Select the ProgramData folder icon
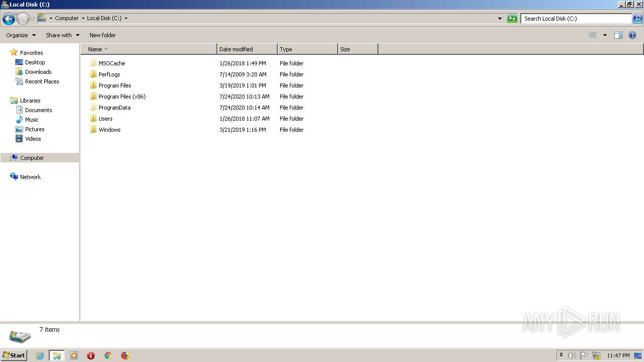 [93, 108]
